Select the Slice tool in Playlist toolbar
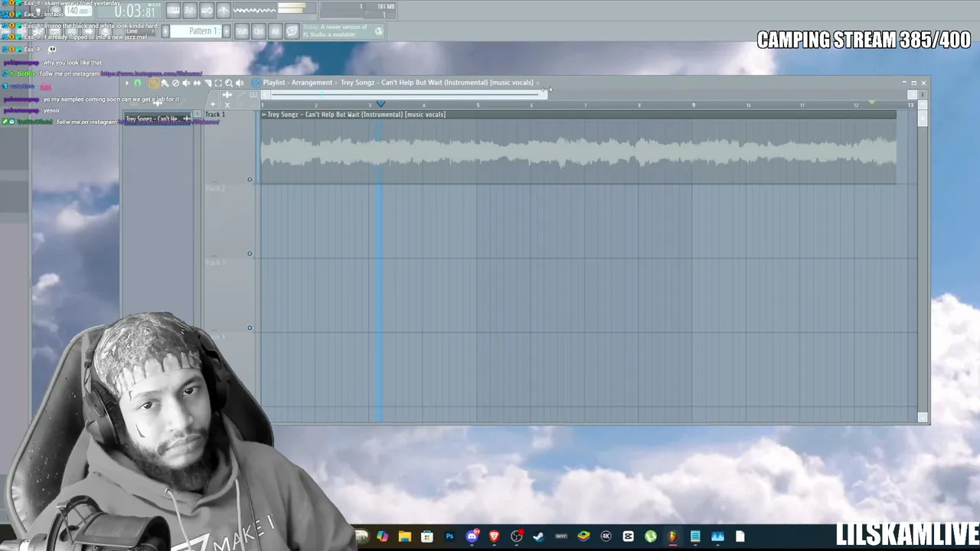Screen dimensions: 980x551 pos(207,83)
